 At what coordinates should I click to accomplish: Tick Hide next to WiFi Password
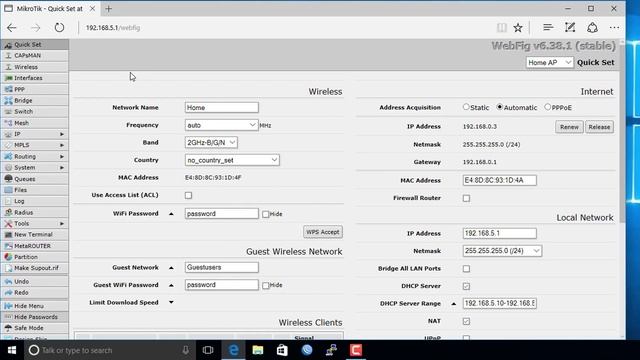(266, 214)
